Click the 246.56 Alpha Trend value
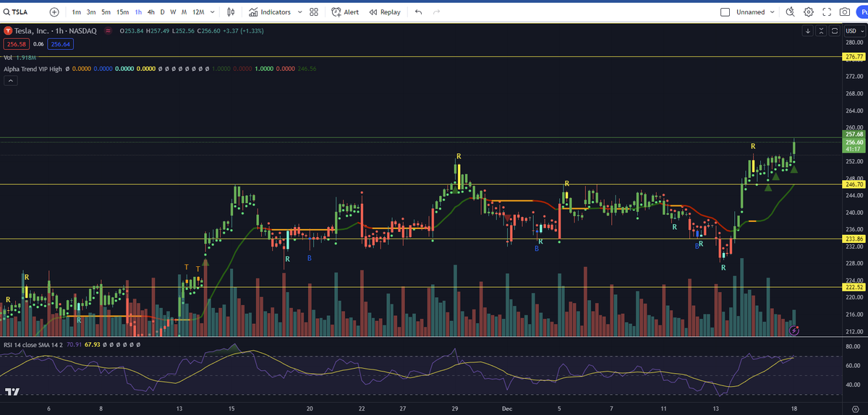The height and width of the screenshot is (415, 868). 307,69
